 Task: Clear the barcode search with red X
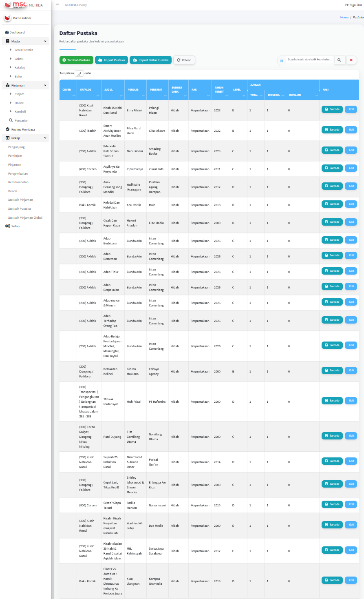pyautogui.click(x=351, y=60)
